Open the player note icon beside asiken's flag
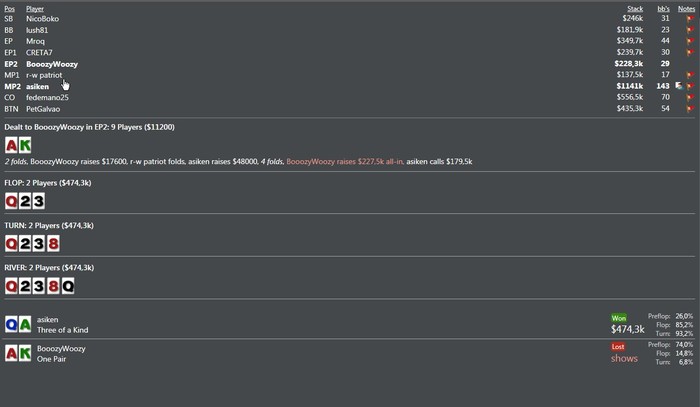The height and width of the screenshot is (407, 700). coord(679,86)
